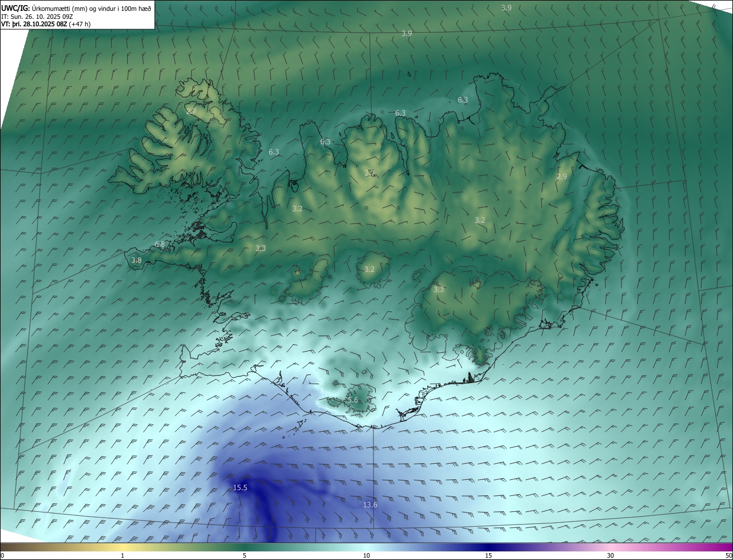Click the 15.5 precipitation value on the map
Viewport: 733px width, 560px height.
[240, 488]
